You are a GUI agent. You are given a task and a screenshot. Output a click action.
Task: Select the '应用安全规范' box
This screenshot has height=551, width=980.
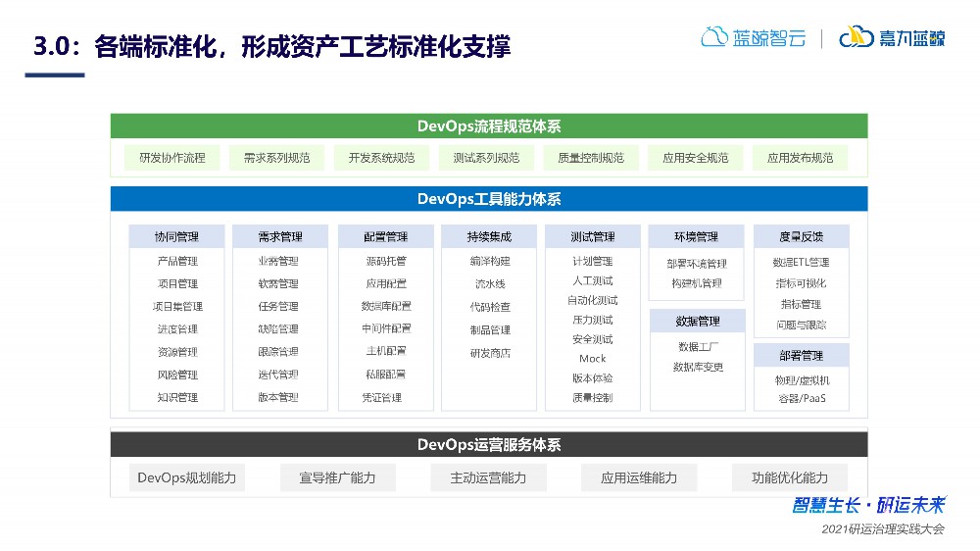tap(696, 158)
